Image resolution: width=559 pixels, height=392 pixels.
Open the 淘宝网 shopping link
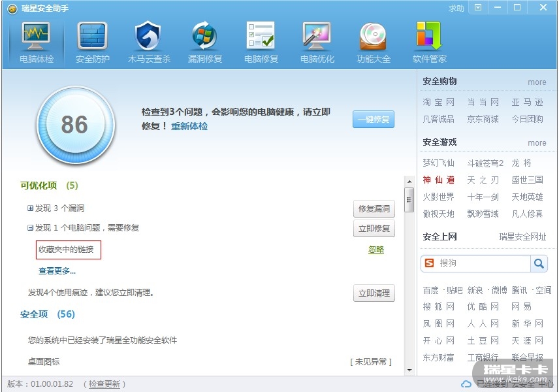click(x=438, y=103)
